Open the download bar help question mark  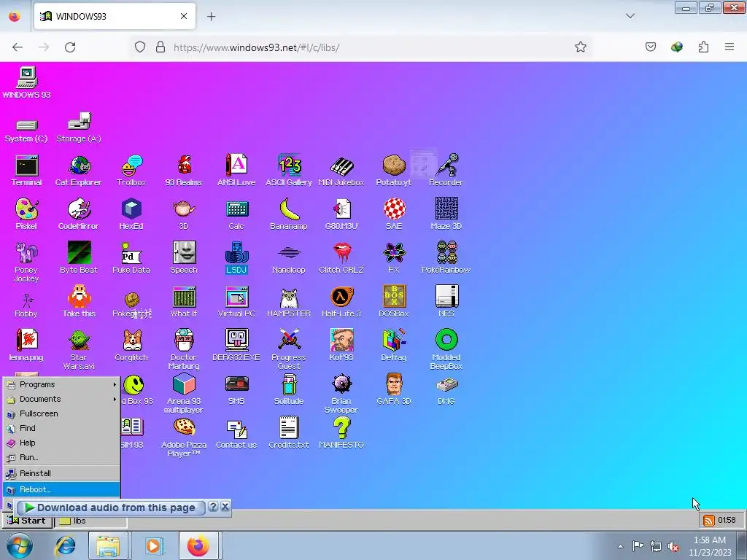(x=214, y=507)
